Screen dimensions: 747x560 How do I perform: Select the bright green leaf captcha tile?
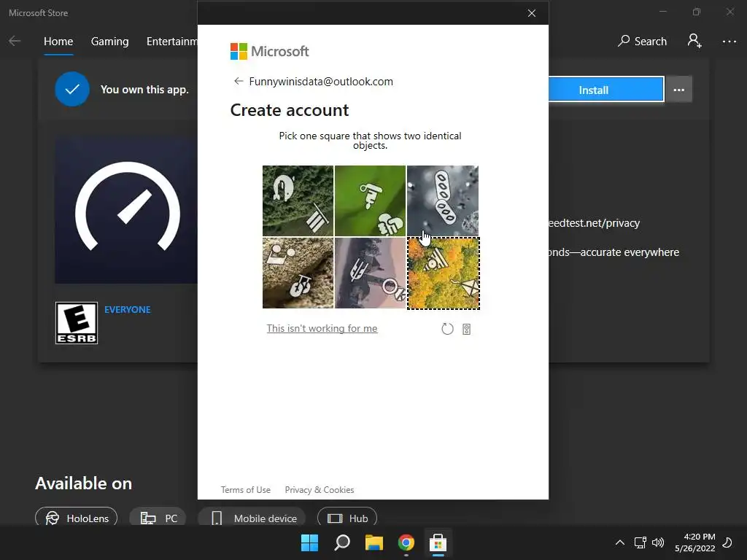pyautogui.click(x=370, y=201)
